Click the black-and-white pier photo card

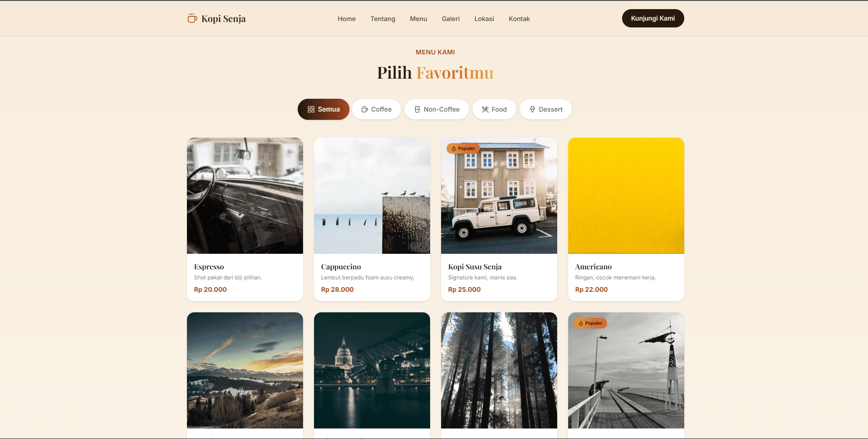[x=626, y=370]
